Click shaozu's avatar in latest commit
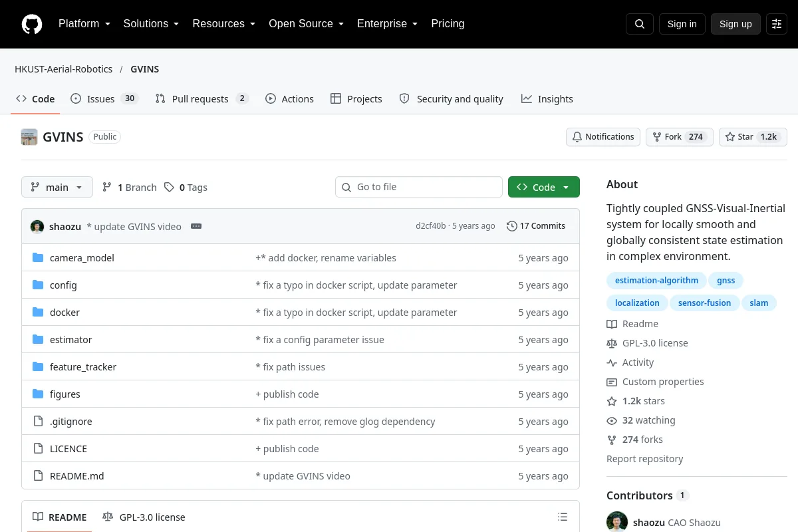798x532 pixels. [x=37, y=226]
